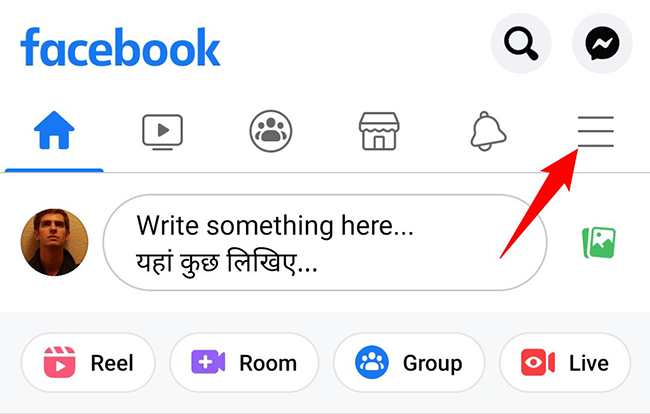Click the red live camera eye icon

[538, 362]
